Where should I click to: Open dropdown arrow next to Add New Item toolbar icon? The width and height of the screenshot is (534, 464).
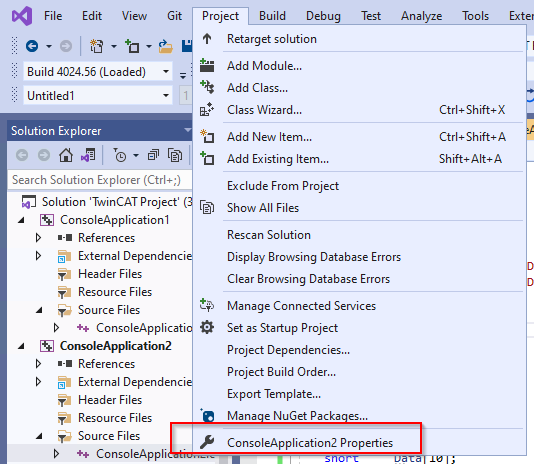pos(149,46)
